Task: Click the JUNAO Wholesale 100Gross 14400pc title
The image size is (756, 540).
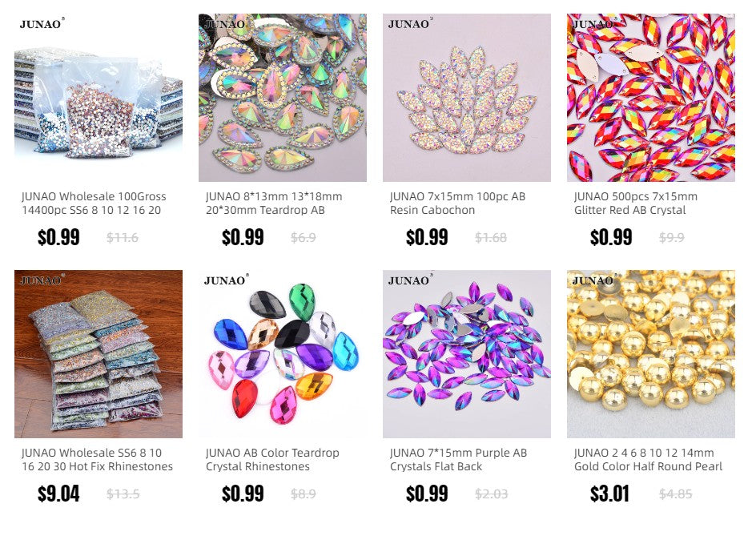Action: coord(94,204)
